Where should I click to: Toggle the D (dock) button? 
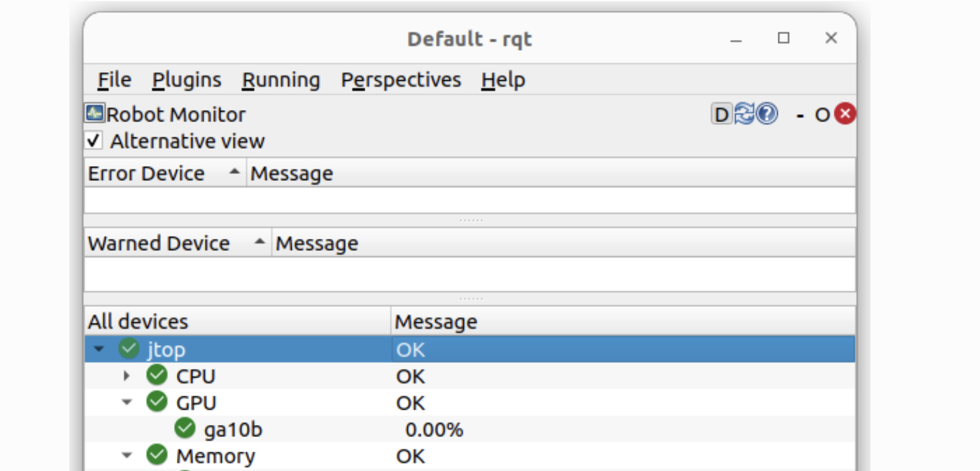tap(722, 115)
